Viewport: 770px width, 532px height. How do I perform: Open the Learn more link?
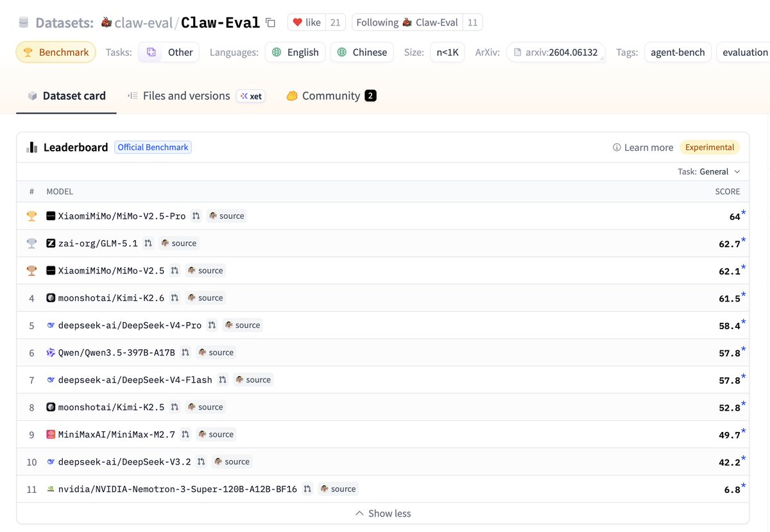(x=643, y=147)
